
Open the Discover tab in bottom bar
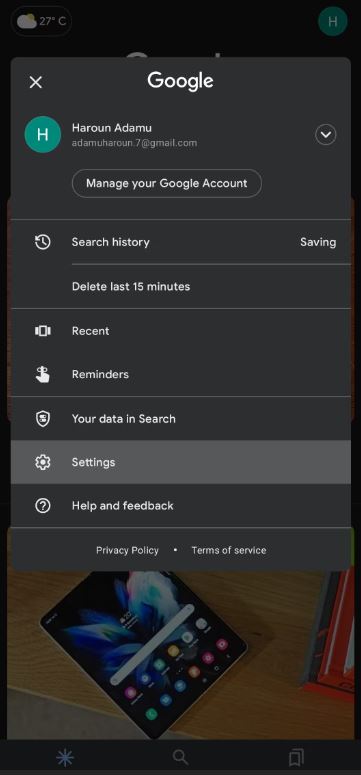[65, 757]
